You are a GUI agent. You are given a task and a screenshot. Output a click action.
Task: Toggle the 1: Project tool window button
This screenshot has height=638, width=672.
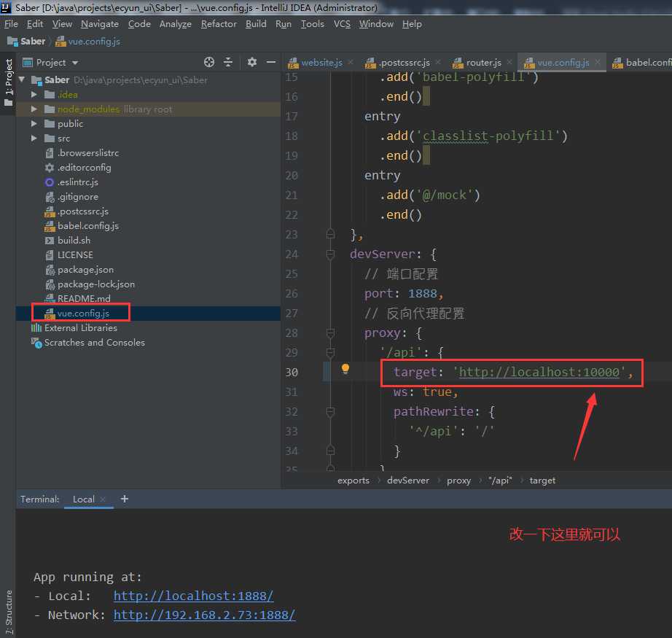[x=9, y=82]
